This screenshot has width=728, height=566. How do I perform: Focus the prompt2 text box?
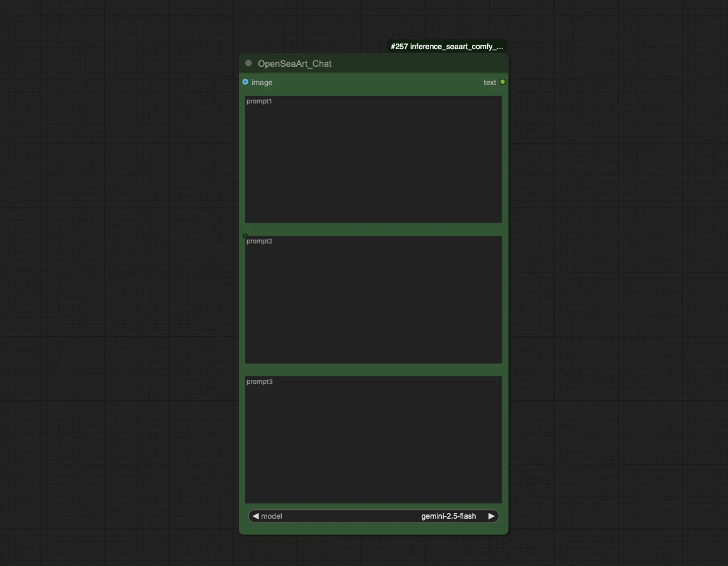373,304
